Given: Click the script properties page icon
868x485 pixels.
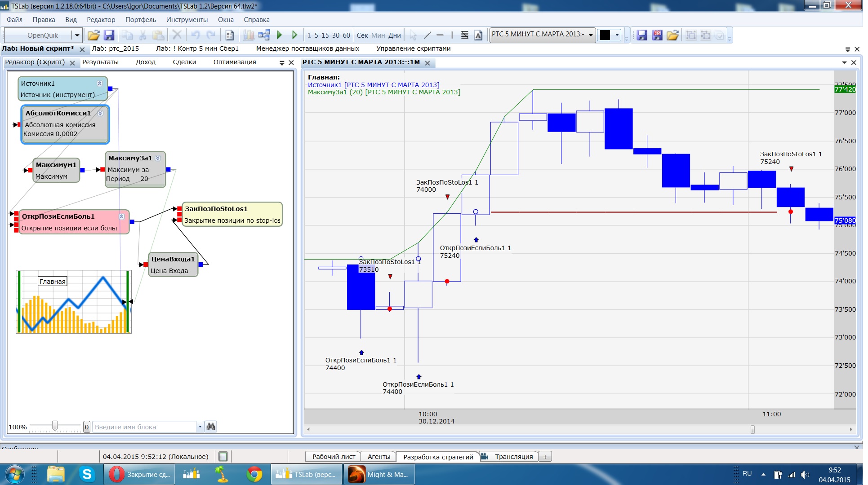Looking at the screenshot, I should click(x=229, y=35).
